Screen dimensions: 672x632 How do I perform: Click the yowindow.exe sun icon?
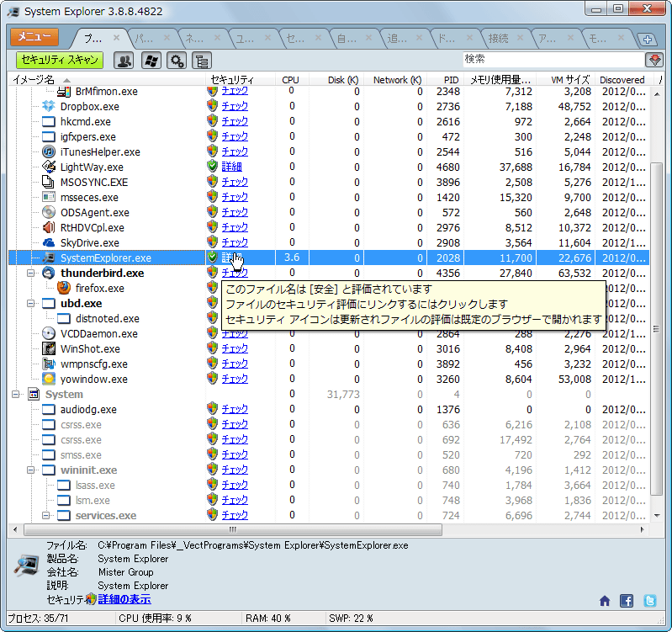coord(49,379)
